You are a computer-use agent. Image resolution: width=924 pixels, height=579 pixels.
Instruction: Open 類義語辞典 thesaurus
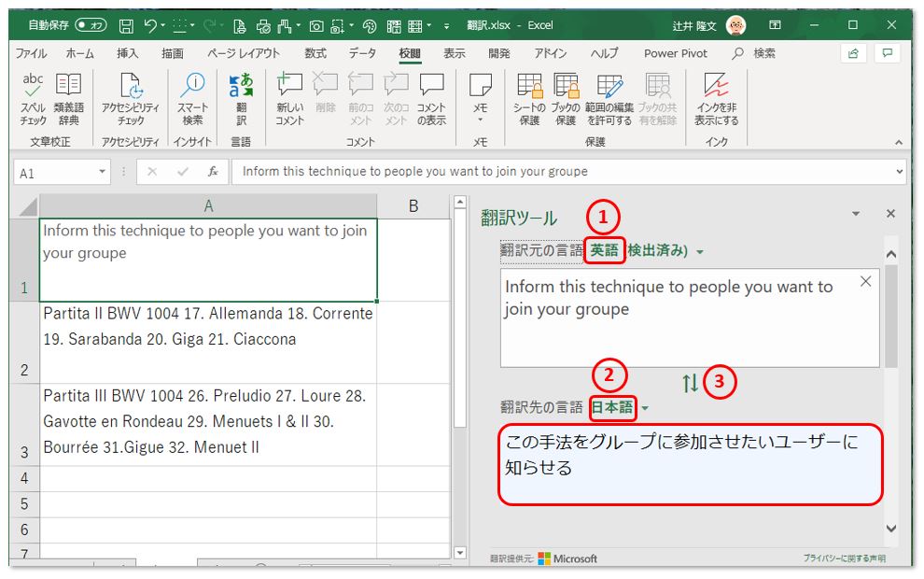point(69,99)
